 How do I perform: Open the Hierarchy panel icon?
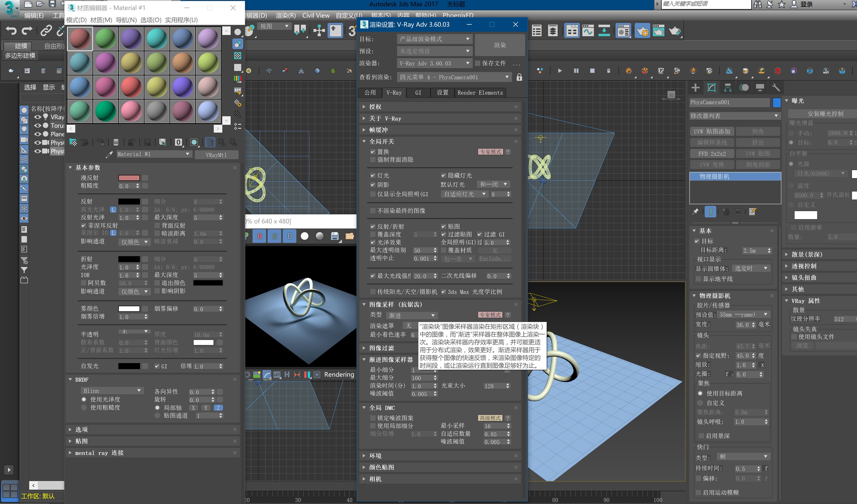[x=728, y=87]
